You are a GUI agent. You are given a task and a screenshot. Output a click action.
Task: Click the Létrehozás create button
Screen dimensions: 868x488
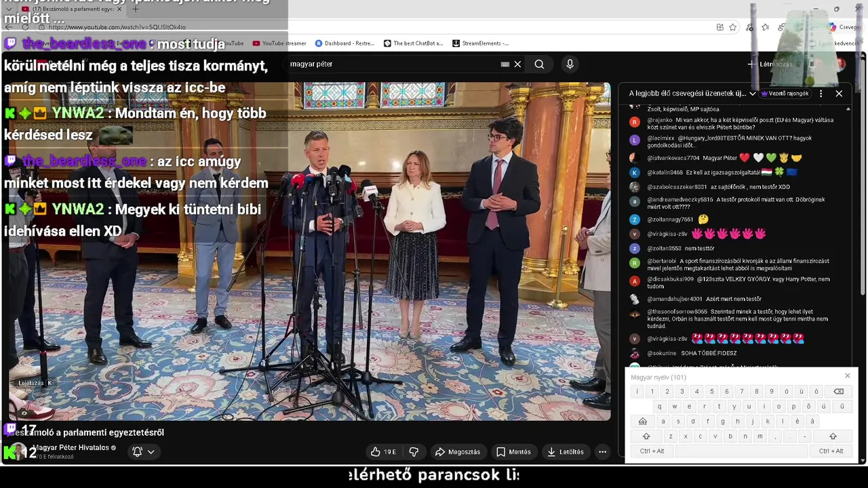pyautogui.click(x=770, y=64)
